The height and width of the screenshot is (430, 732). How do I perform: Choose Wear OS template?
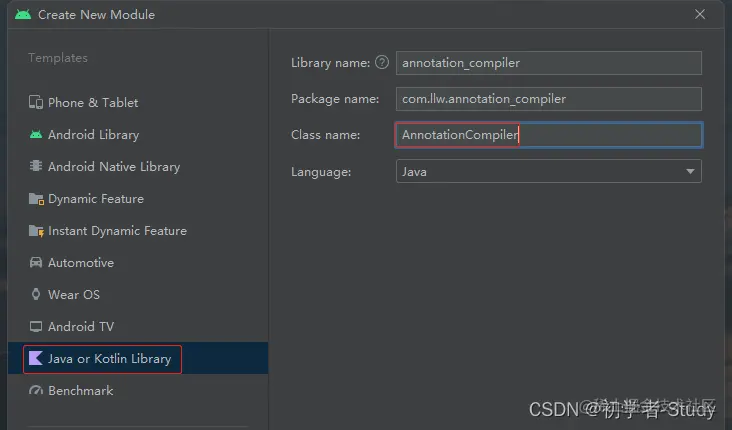point(138,294)
